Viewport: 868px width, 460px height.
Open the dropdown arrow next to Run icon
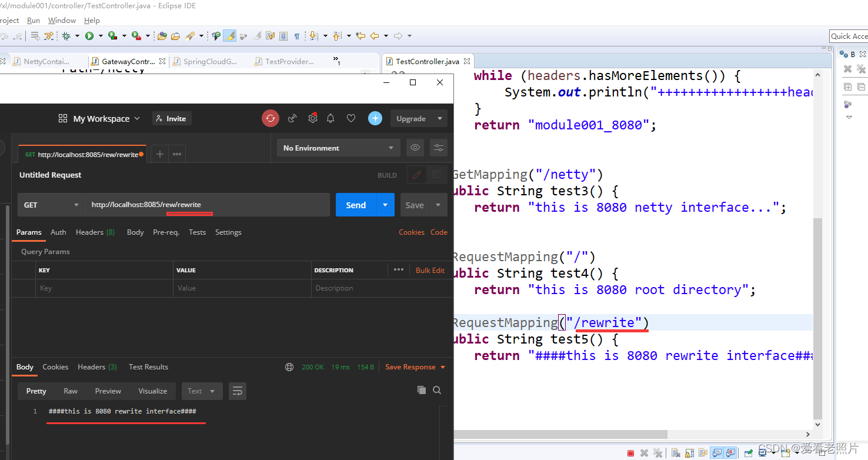[101, 36]
